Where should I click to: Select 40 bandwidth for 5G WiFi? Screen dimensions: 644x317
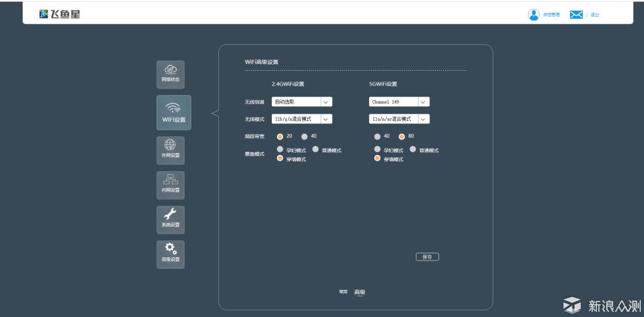click(x=377, y=136)
